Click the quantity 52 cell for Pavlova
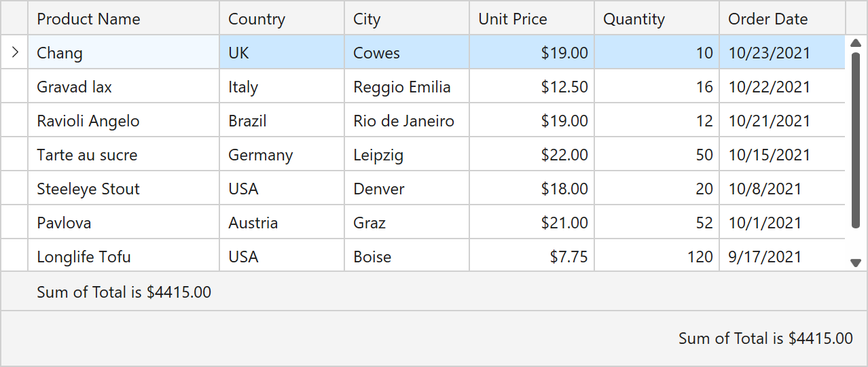This screenshot has width=868, height=367. coord(656,223)
